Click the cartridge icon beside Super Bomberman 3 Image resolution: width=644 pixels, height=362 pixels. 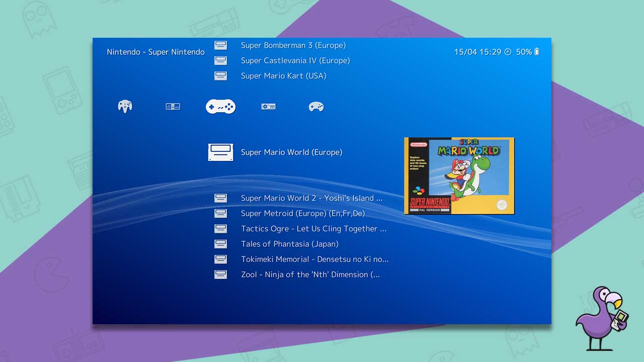tap(220, 45)
